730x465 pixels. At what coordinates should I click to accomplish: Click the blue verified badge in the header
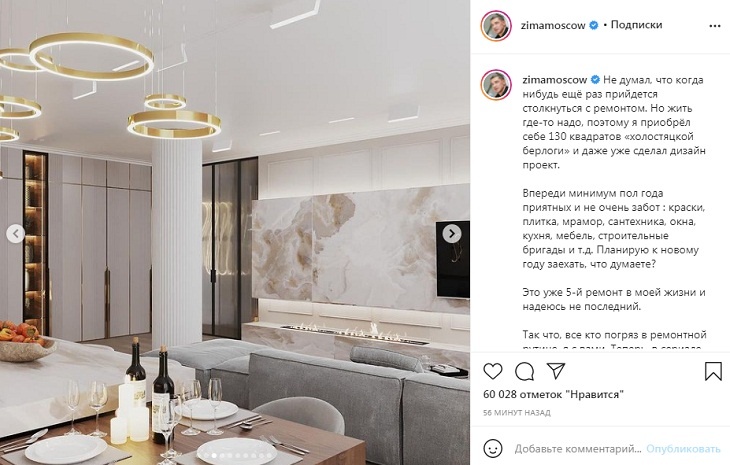tap(594, 25)
